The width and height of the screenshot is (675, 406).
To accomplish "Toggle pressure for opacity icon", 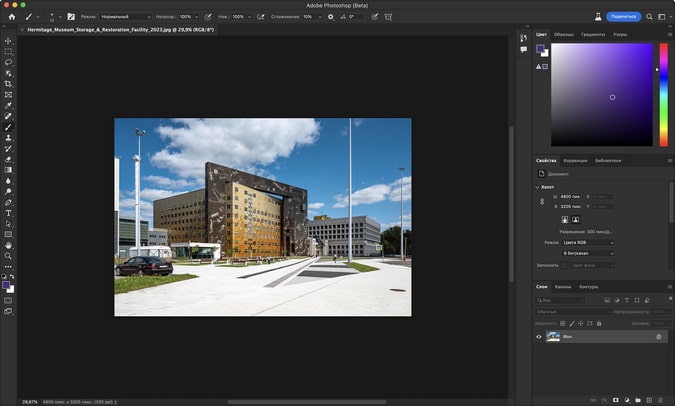I will click(208, 17).
